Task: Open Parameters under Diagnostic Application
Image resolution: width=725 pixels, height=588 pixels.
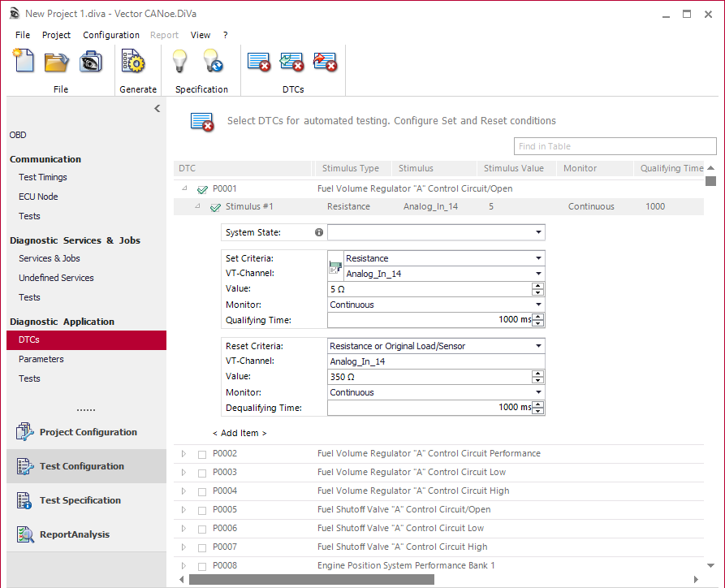Action: pyautogui.click(x=41, y=360)
